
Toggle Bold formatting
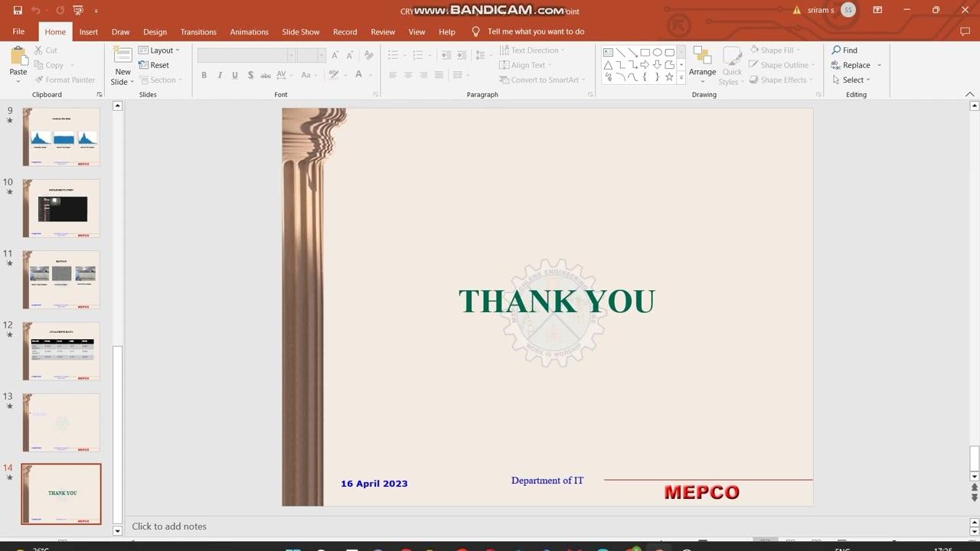tap(204, 75)
